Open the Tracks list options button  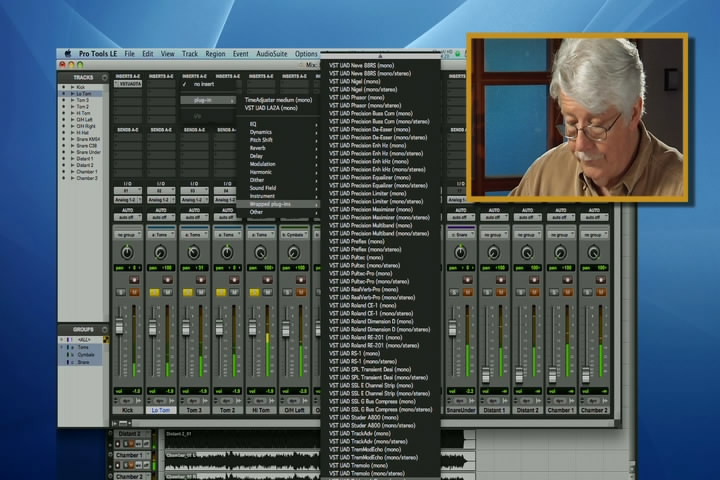pyautogui.click(x=104, y=77)
